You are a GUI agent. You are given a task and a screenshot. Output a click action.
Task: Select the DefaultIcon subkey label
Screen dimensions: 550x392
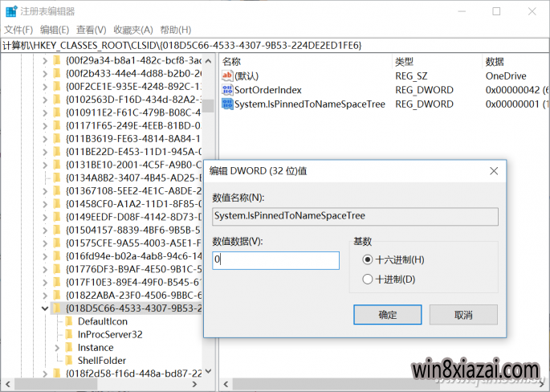[x=103, y=321]
